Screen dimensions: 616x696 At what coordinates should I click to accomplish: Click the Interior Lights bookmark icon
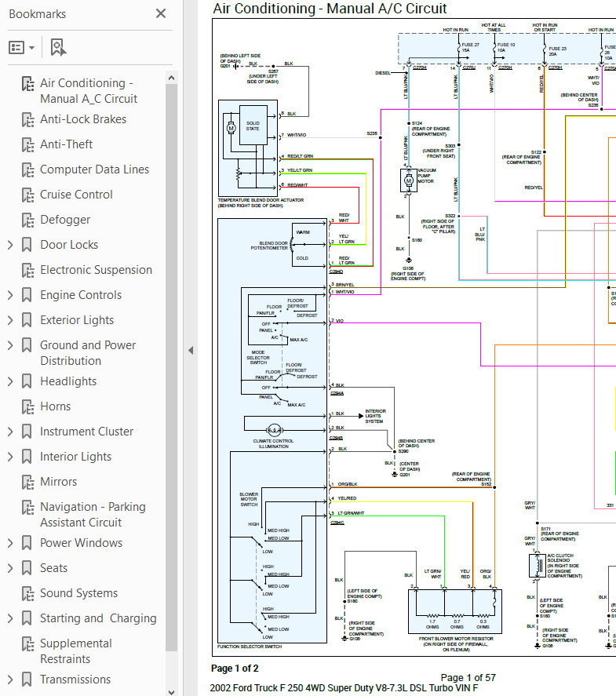(27, 457)
